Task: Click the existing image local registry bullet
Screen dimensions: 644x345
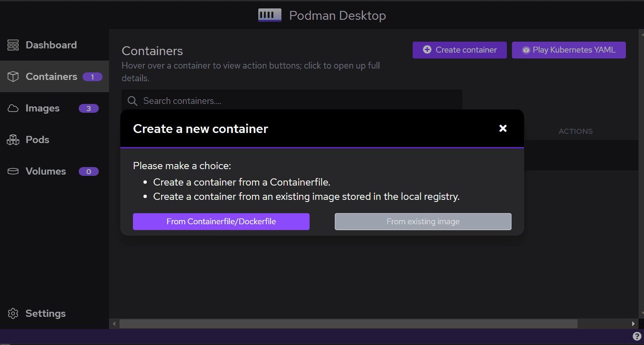Action: pyautogui.click(x=306, y=196)
